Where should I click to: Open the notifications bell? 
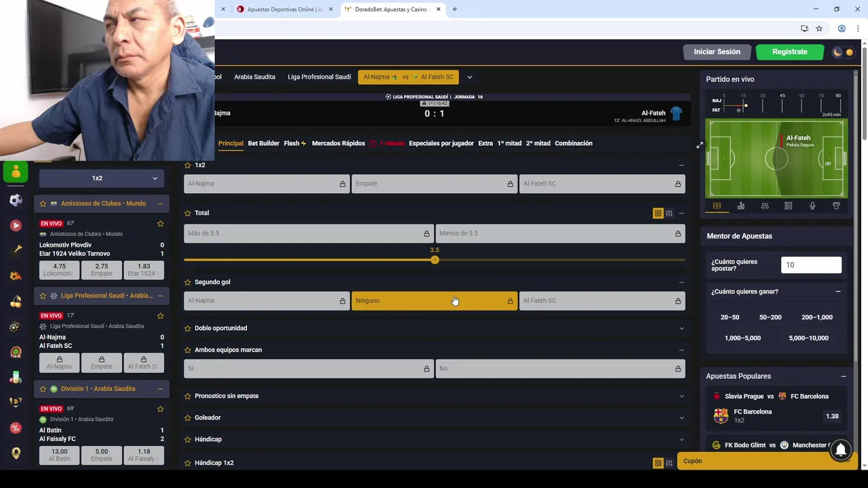point(840,449)
